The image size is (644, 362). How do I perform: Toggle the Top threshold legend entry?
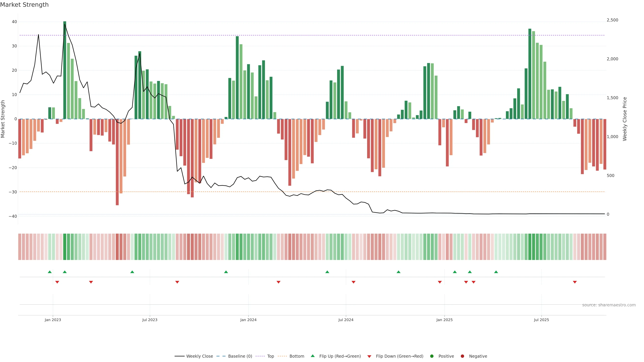click(x=271, y=356)
